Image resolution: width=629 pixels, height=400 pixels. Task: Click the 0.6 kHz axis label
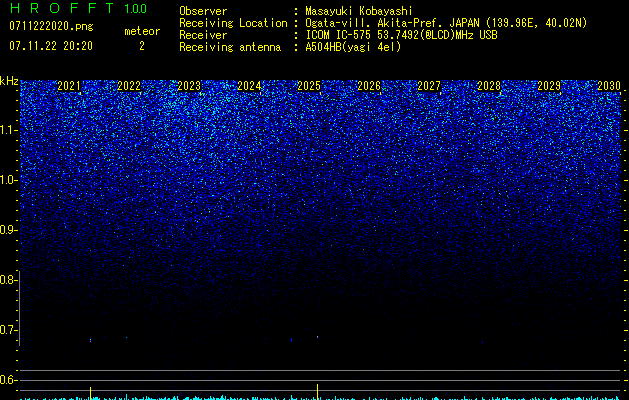coord(7,380)
